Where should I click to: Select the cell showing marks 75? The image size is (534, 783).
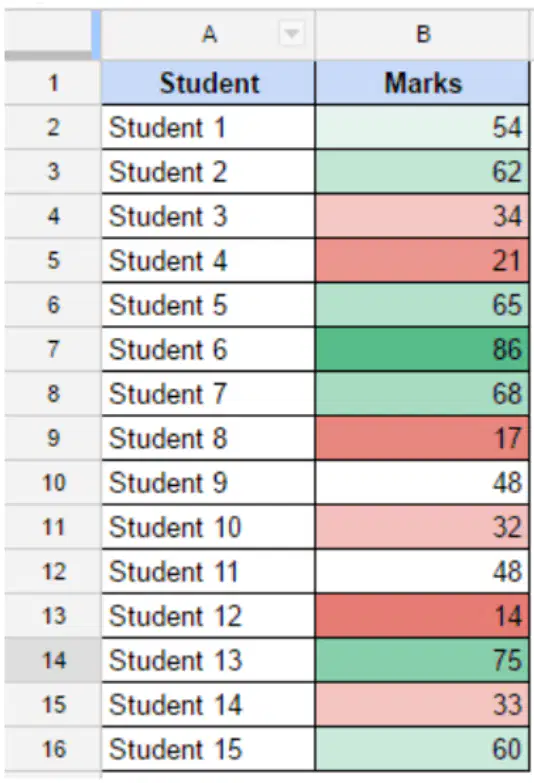422,660
